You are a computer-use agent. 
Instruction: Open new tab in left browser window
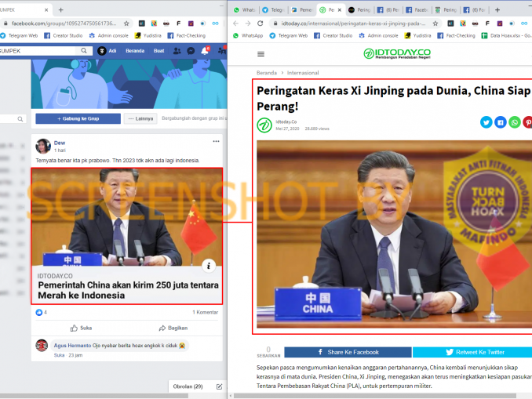point(60,10)
